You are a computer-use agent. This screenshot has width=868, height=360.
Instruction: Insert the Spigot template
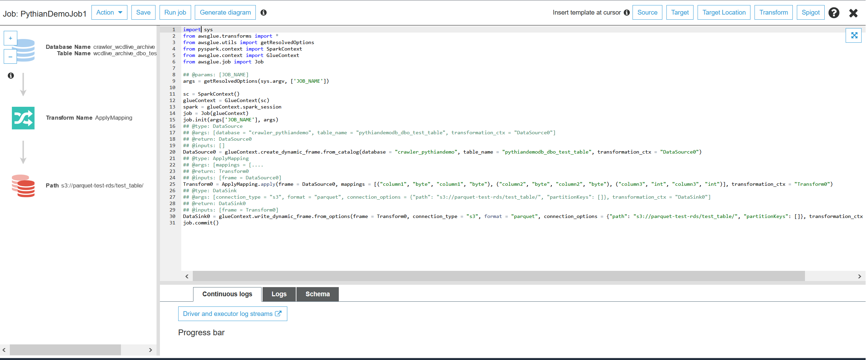810,13
